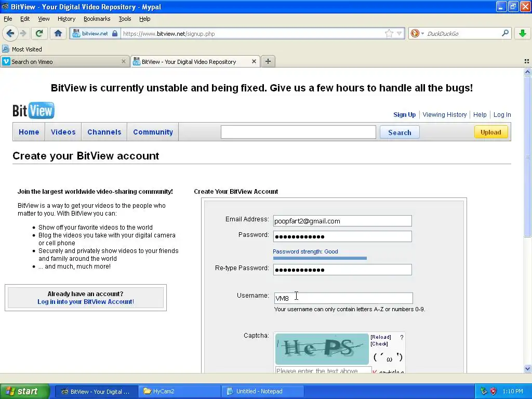Image resolution: width=532 pixels, height=399 pixels.
Task: Go to the Community navigation tab
Action: [153, 132]
